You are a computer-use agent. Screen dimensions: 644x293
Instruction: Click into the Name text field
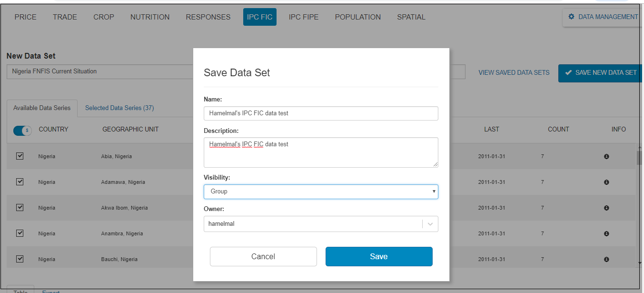pyautogui.click(x=321, y=113)
